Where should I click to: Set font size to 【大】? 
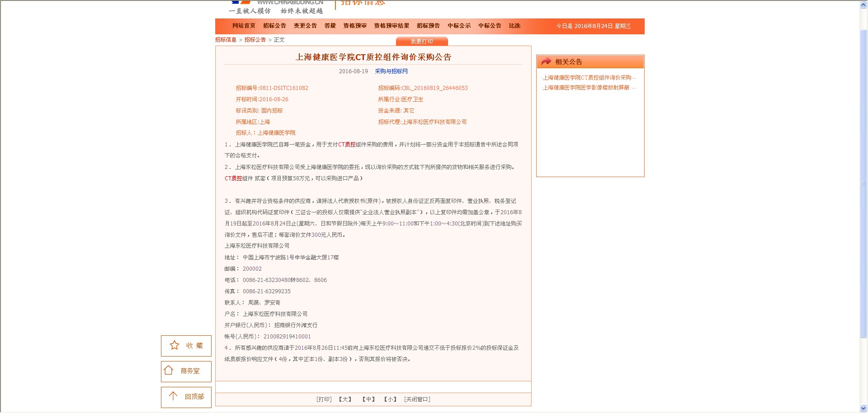coord(345,399)
